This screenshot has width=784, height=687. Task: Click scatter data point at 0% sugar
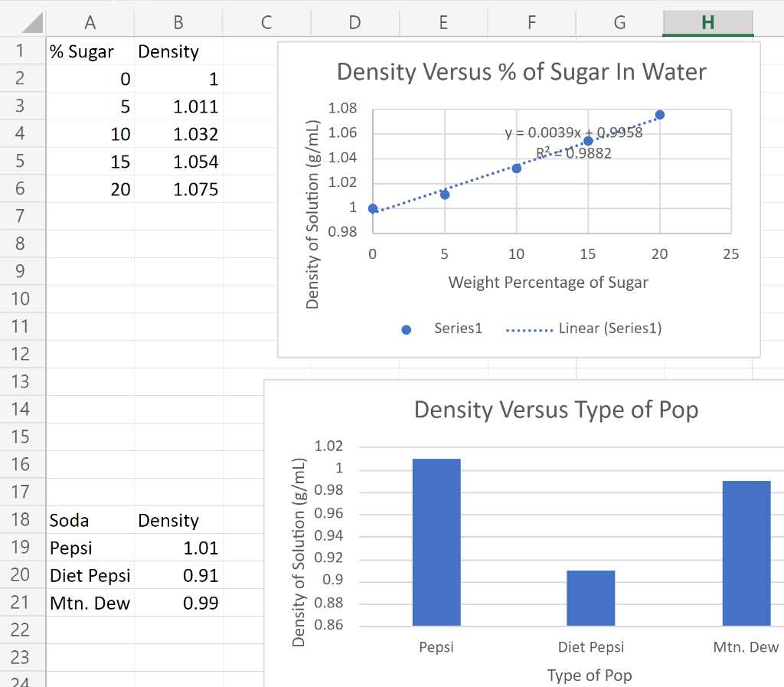tap(373, 208)
